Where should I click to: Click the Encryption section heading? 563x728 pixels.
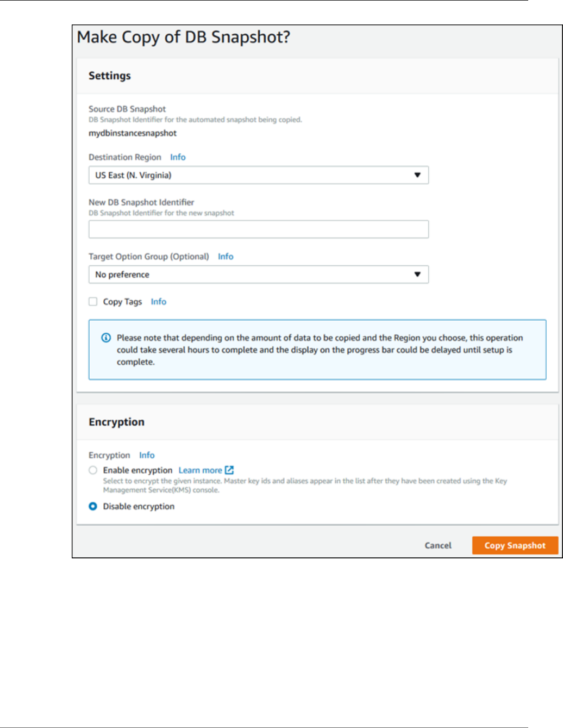(x=116, y=422)
